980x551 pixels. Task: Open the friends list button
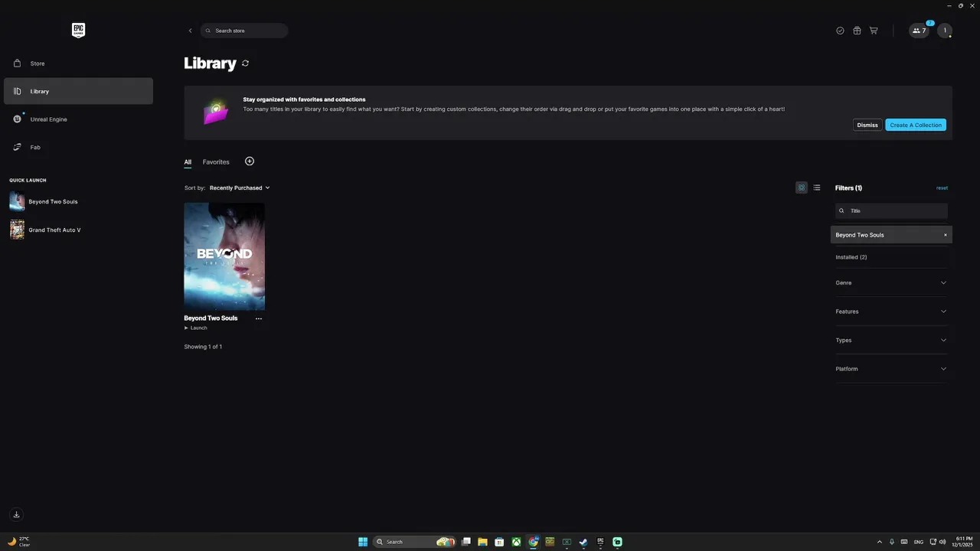(x=919, y=31)
